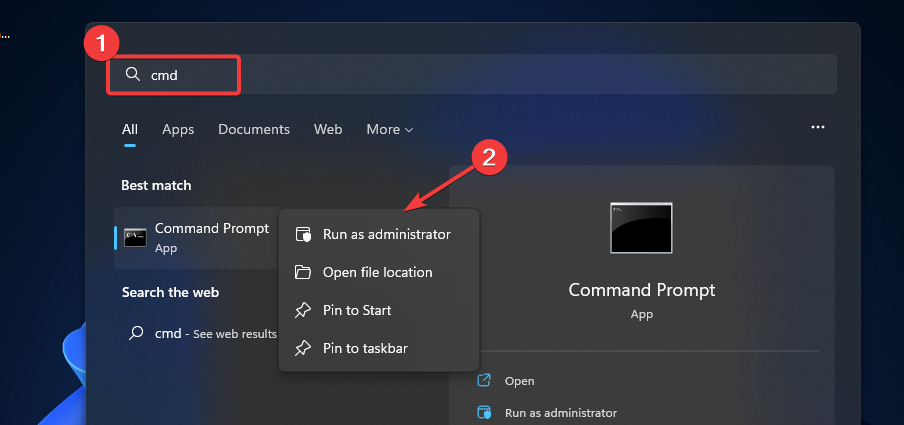
Task: Click the pin icon beside Pin to Start
Action: [x=303, y=311]
